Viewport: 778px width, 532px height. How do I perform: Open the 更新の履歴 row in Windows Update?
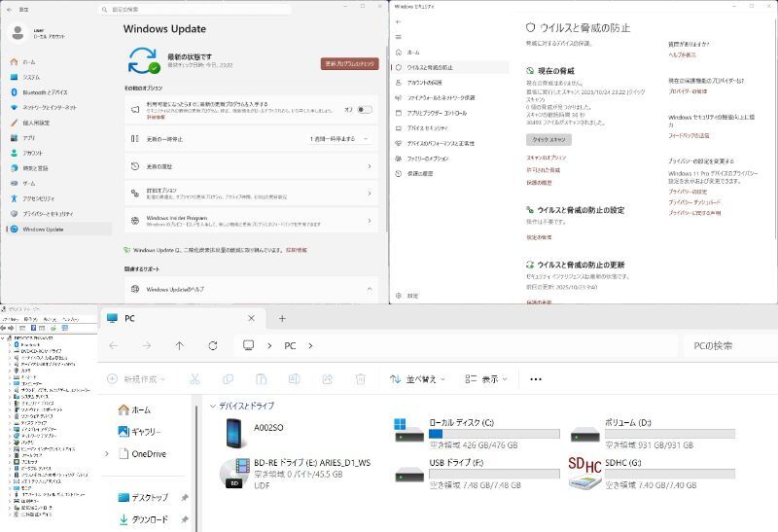[251, 166]
